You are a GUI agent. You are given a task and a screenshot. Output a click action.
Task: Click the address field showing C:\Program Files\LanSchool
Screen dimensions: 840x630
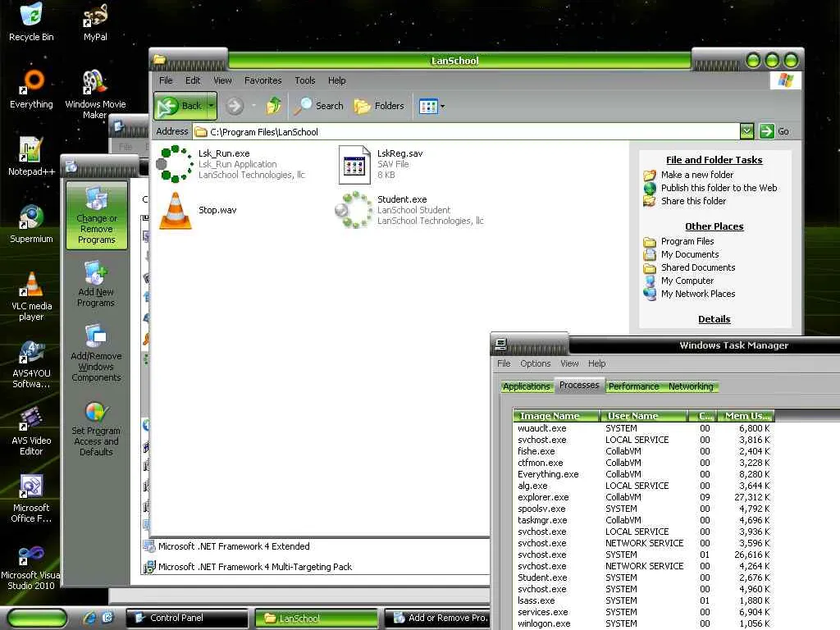coord(466,132)
